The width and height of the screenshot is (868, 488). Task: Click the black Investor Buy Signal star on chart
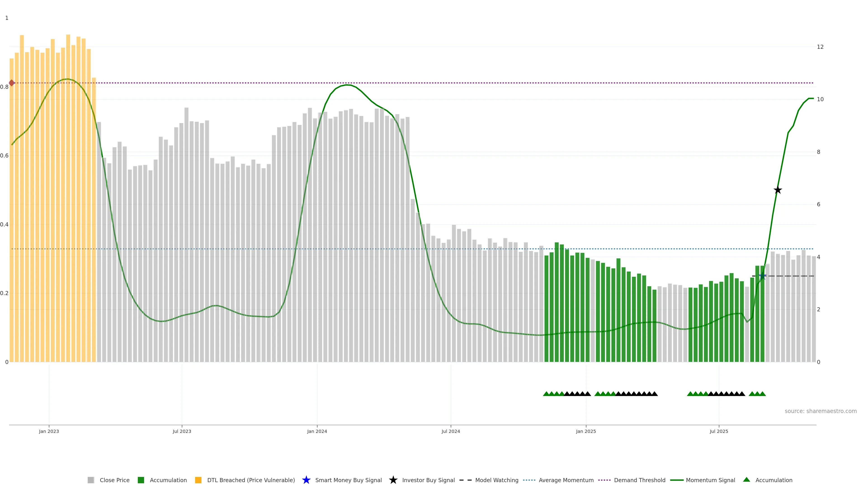777,190
